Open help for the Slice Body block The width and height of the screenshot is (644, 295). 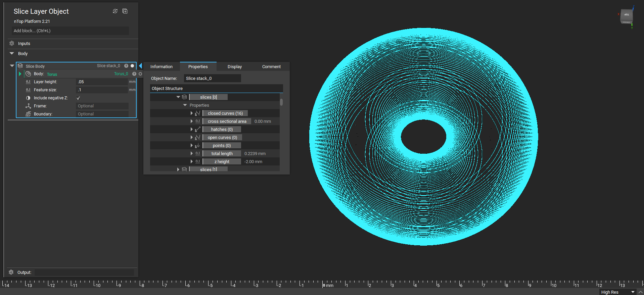click(126, 66)
